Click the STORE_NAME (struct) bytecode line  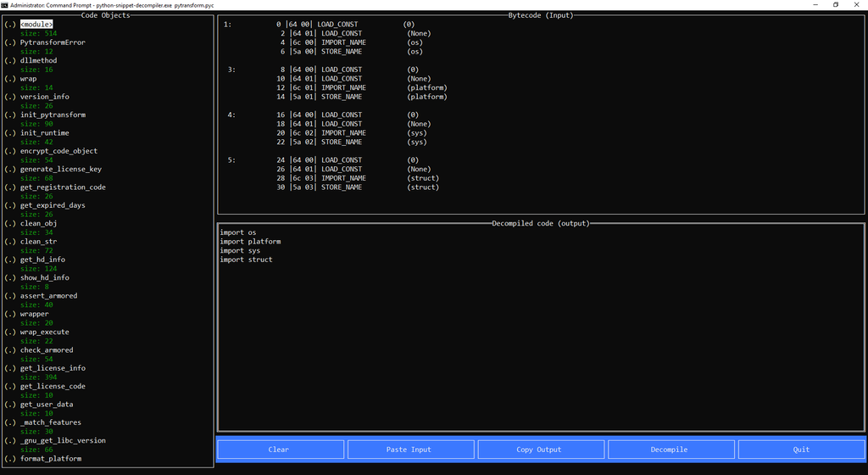click(357, 187)
